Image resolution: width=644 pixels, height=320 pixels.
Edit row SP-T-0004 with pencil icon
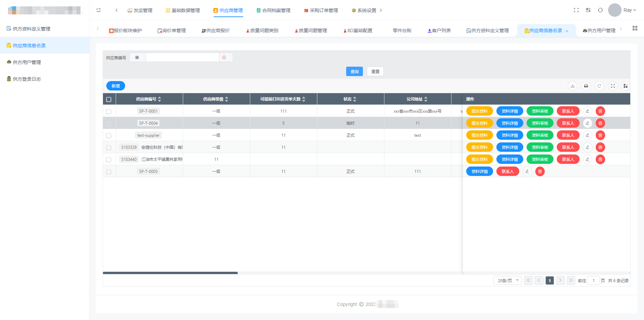click(x=588, y=123)
